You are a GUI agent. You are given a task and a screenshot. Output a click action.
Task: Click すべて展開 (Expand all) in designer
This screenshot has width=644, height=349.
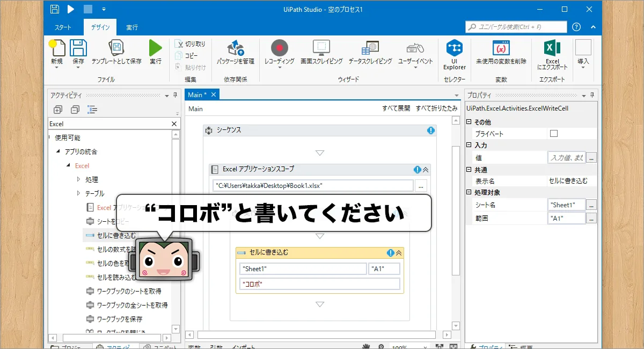pyautogui.click(x=396, y=108)
